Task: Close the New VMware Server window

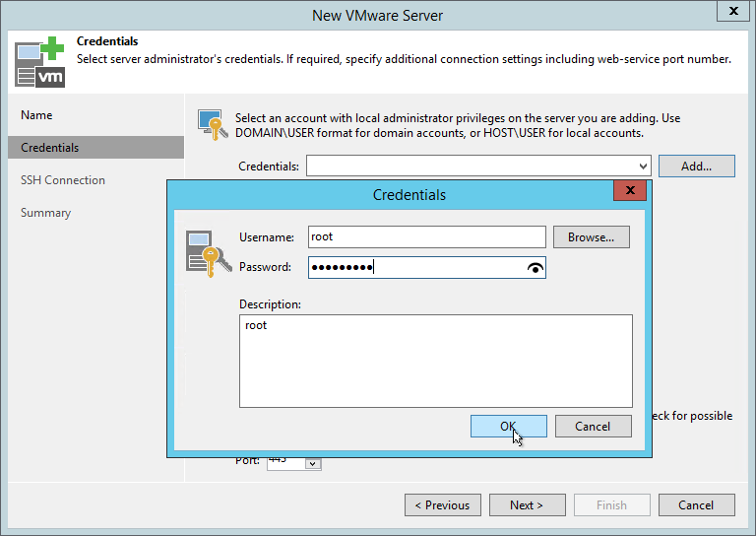Action: (733, 11)
